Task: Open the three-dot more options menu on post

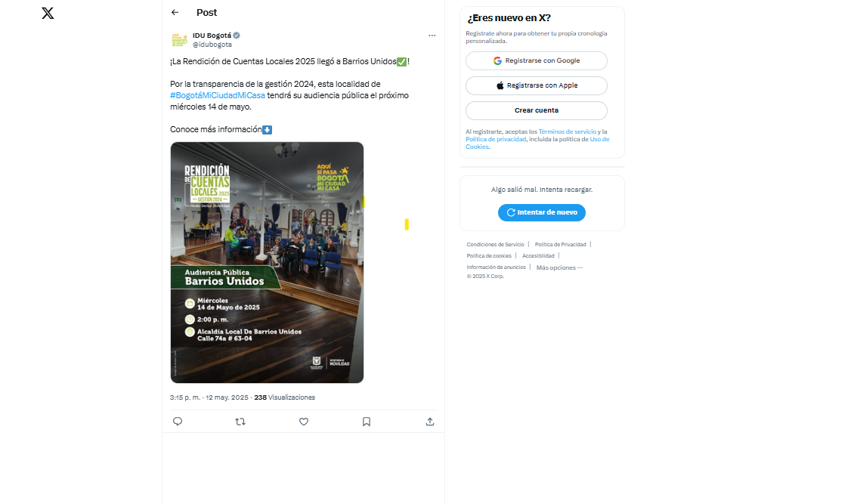Action: tap(432, 36)
